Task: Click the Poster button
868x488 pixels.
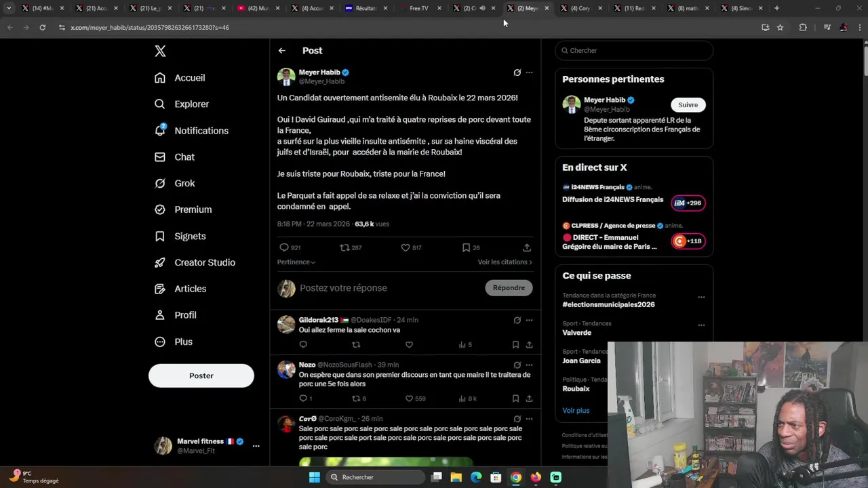Action: [x=201, y=375]
